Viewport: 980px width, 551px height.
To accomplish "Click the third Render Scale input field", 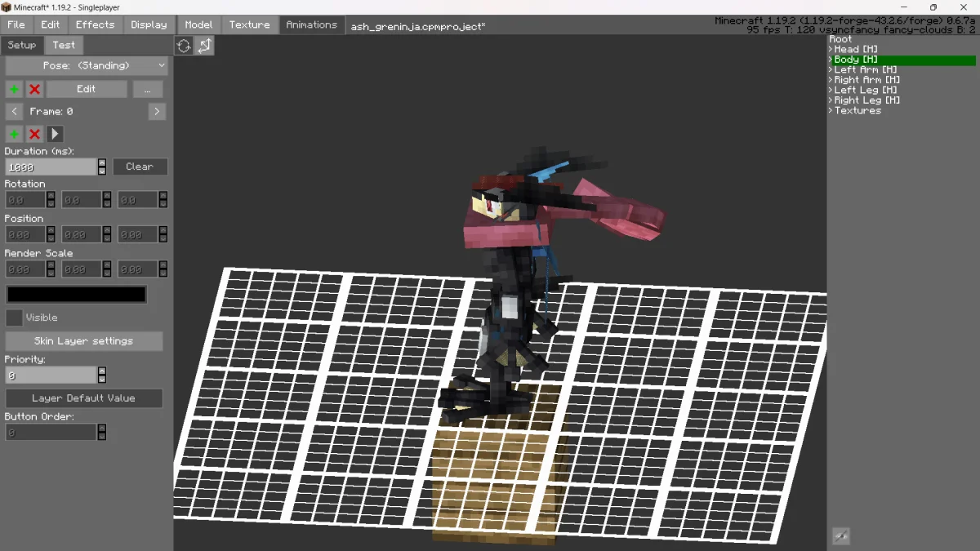I will [138, 269].
